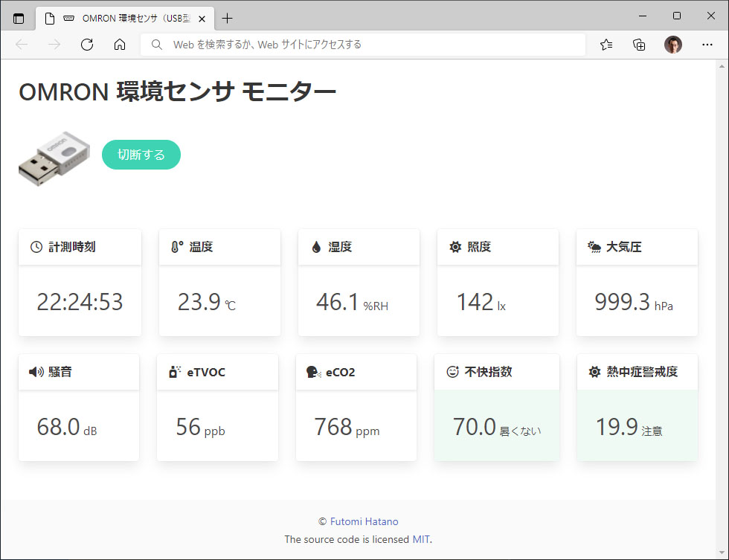Screen dimensions: 729x560
Task: Click the clock icon beside 計測時刻
Action: (x=36, y=247)
